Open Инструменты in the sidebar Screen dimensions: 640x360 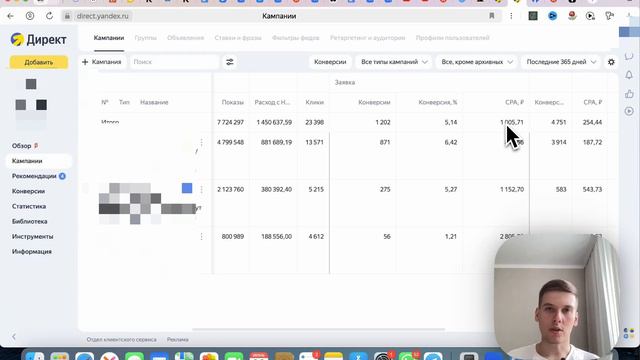(32, 236)
